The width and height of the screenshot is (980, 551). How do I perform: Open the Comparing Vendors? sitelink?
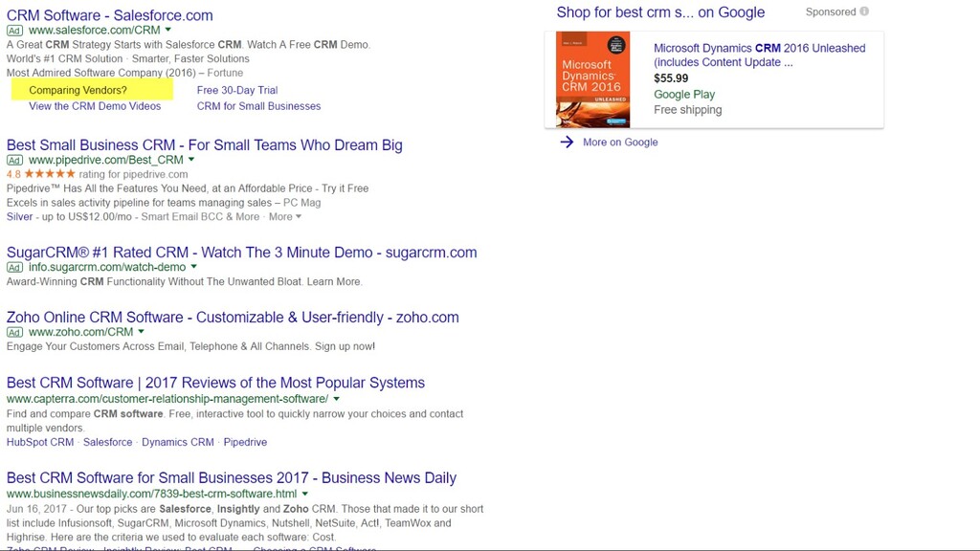pos(78,90)
